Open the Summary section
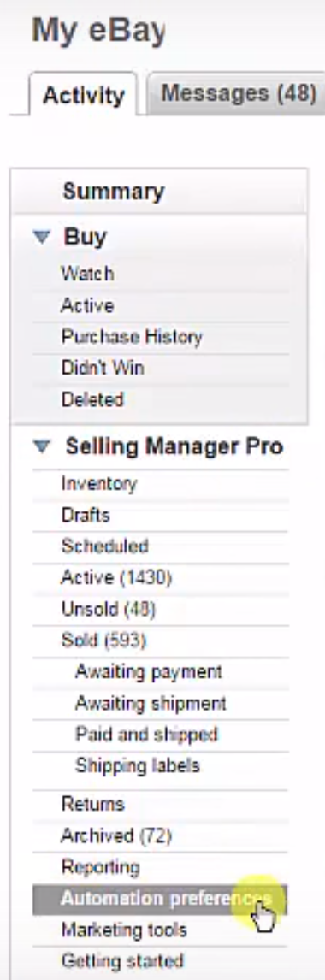Viewport: 325px width, 980px height. [x=113, y=192]
